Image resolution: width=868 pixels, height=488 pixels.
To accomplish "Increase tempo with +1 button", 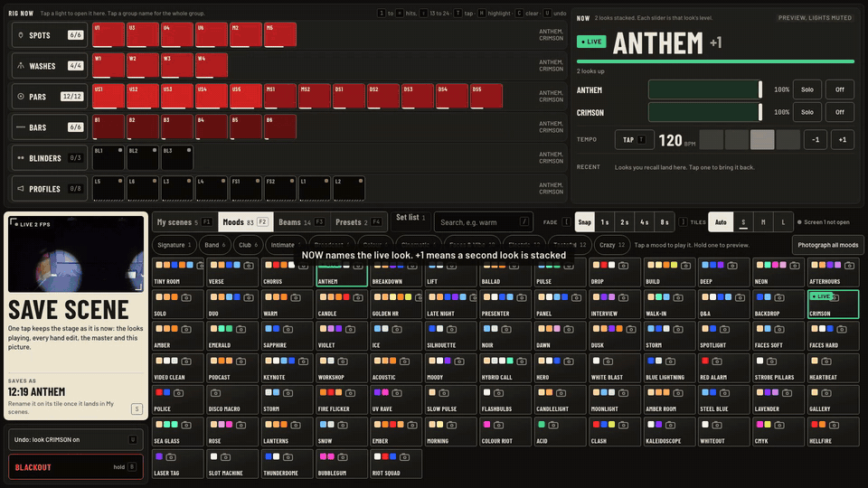I will tap(842, 140).
